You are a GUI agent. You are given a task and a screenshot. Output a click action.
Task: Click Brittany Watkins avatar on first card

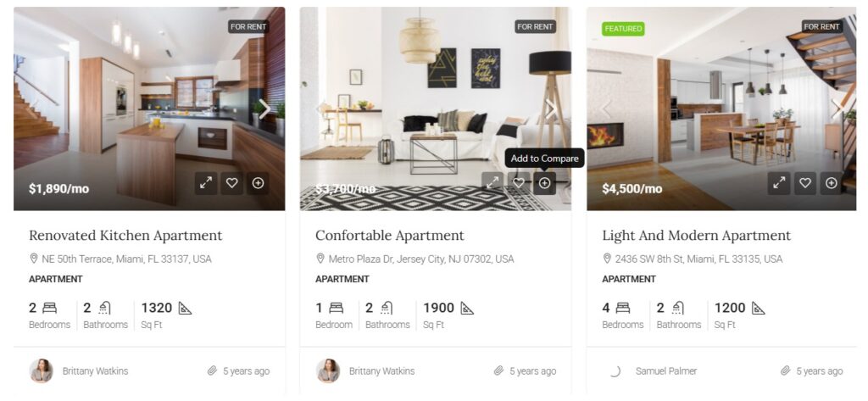[41, 371]
